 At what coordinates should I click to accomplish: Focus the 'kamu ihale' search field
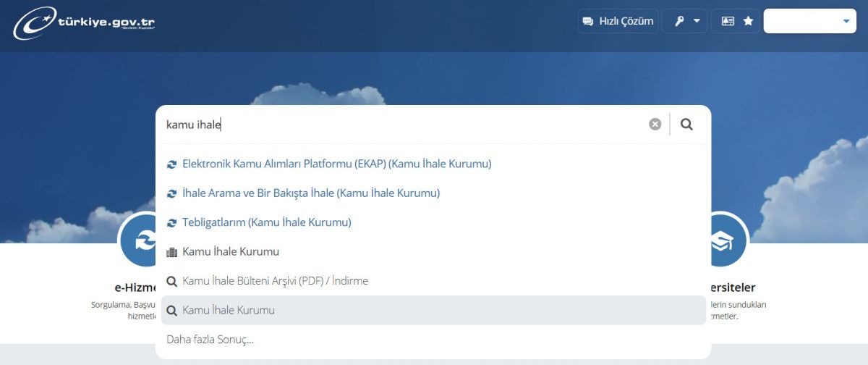tap(398, 125)
